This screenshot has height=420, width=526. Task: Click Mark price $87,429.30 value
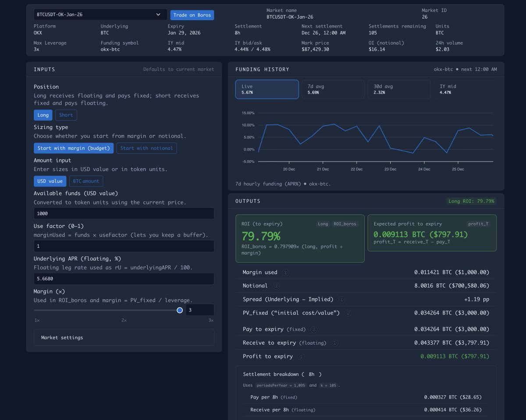[315, 49]
